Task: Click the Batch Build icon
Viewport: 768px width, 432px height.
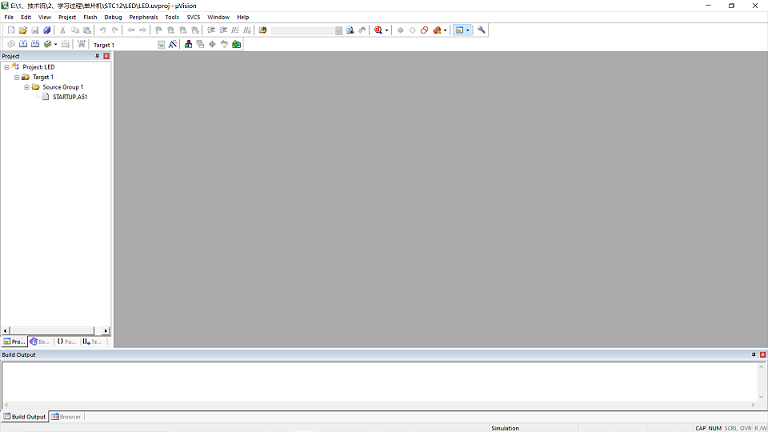Action: tap(48, 44)
